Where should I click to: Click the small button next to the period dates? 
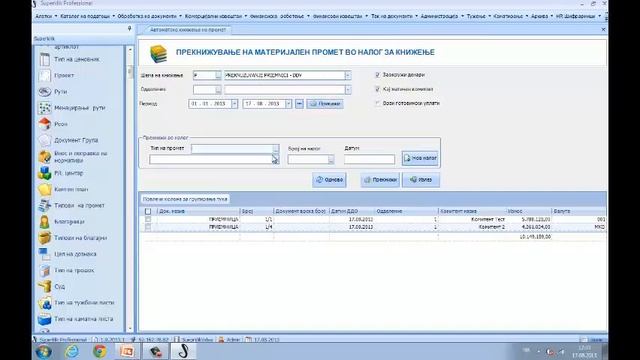point(299,104)
